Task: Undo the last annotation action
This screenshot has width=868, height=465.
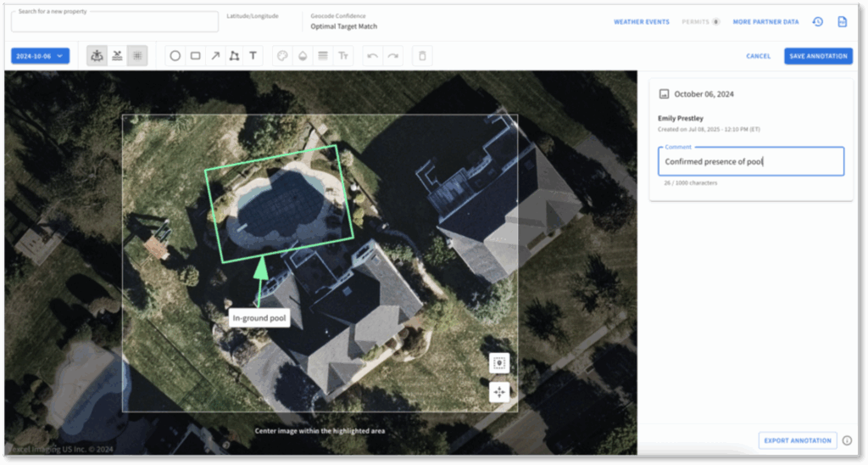Action: [372, 56]
